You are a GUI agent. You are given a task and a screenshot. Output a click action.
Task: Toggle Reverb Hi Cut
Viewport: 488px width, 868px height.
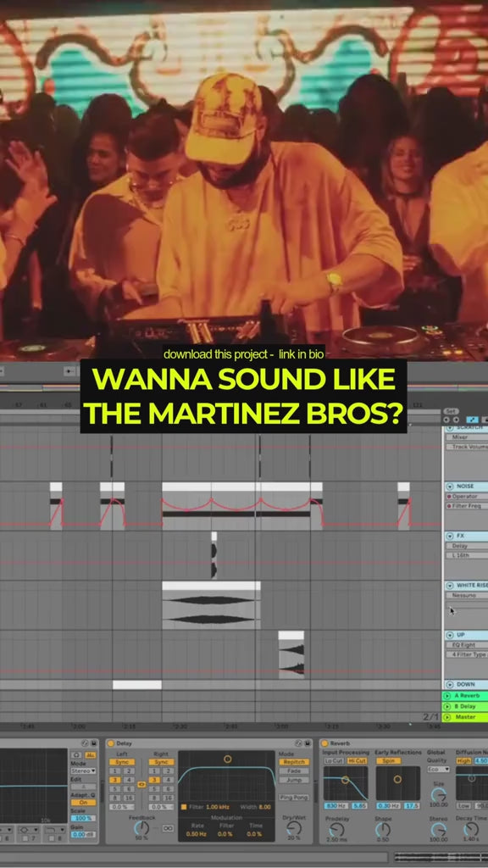pos(357,760)
